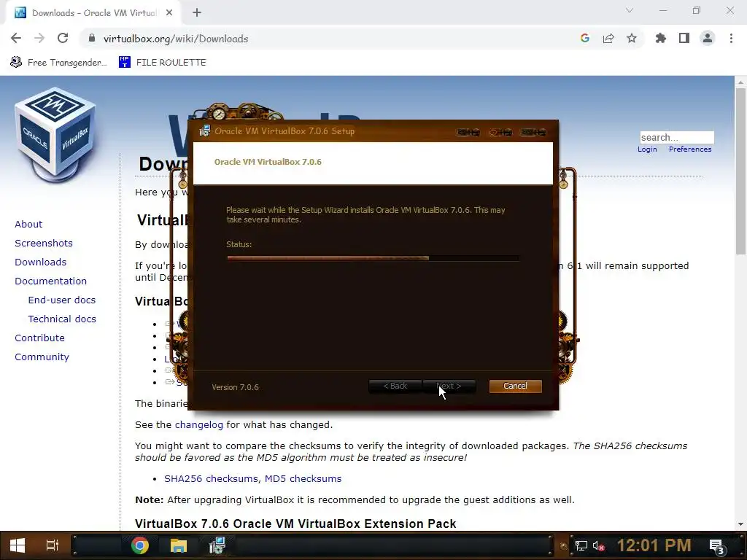The image size is (747, 560).
Task: Open the Technical docs link
Action: click(62, 319)
